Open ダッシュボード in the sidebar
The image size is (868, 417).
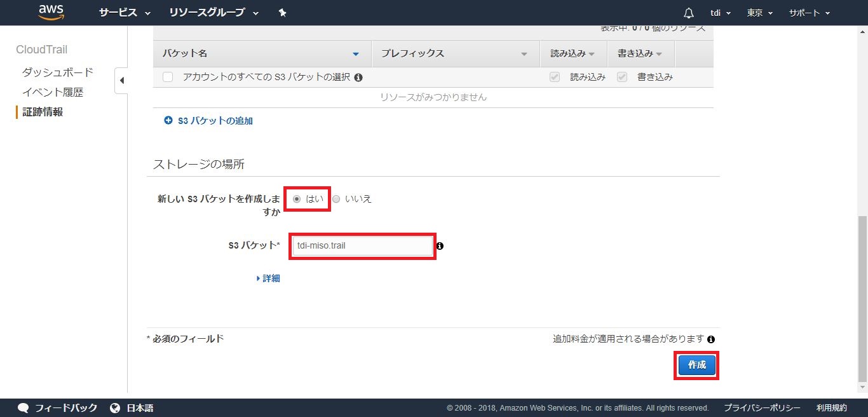[x=58, y=72]
